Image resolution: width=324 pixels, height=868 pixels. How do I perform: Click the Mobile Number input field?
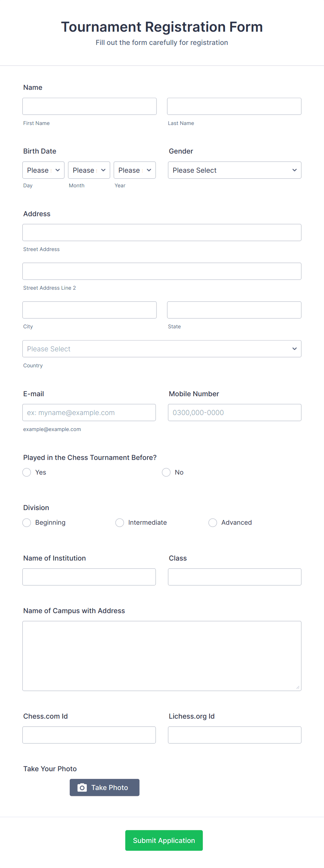234,412
